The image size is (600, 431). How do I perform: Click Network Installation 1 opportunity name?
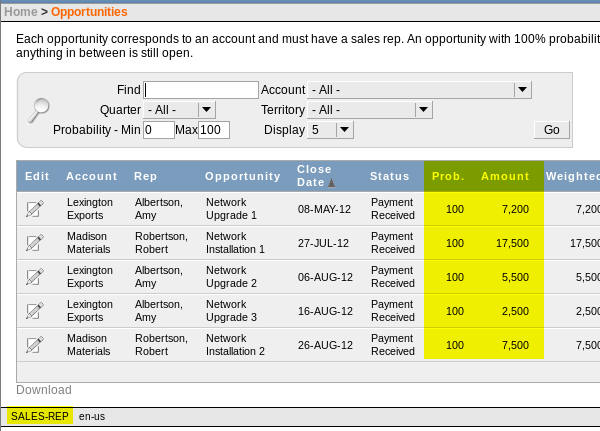pos(235,243)
